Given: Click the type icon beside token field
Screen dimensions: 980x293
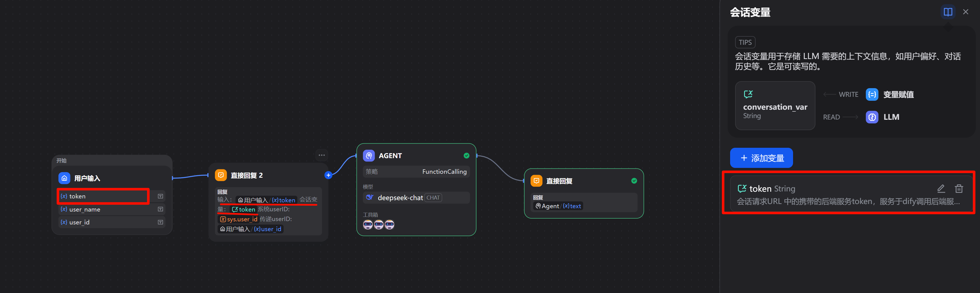Looking at the screenshot, I should (x=161, y=196).
